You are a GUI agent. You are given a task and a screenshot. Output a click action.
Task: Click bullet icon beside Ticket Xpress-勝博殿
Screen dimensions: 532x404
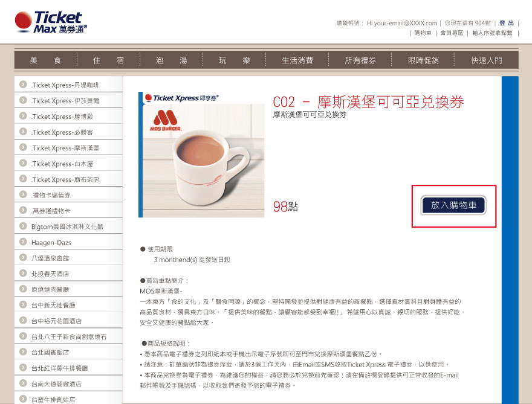pos(23,116)
